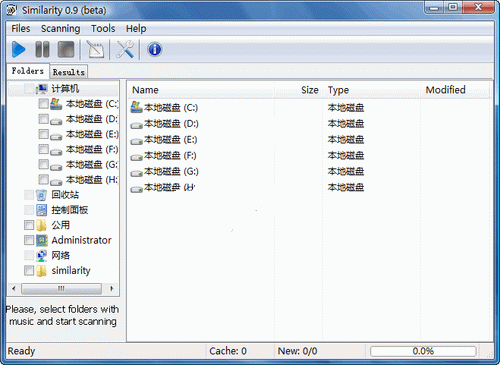
Task: Maximize the Similarity window
Action: click(x=453, y=8)
